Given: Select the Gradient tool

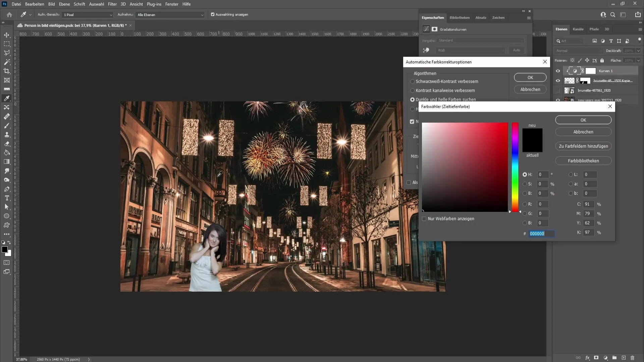Looking at the screenshot, I should pos(7,162).
